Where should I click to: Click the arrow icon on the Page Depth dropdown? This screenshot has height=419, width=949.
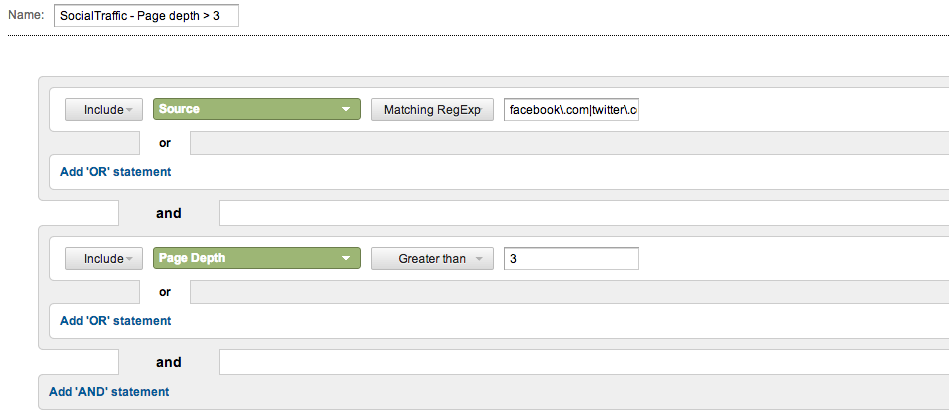(x=345, y=258)
